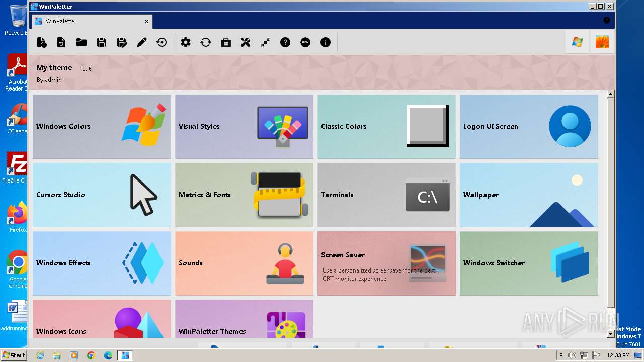Select Google Chrome desktop icon
Screen dimensions: 644x362
18,269
